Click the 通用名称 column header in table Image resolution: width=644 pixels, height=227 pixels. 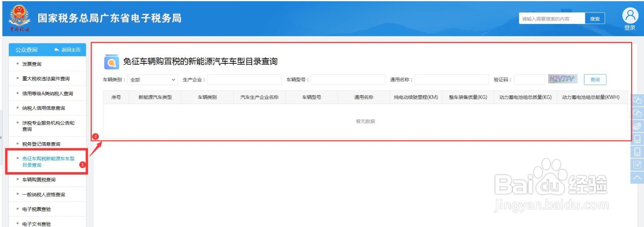point(363,97)
